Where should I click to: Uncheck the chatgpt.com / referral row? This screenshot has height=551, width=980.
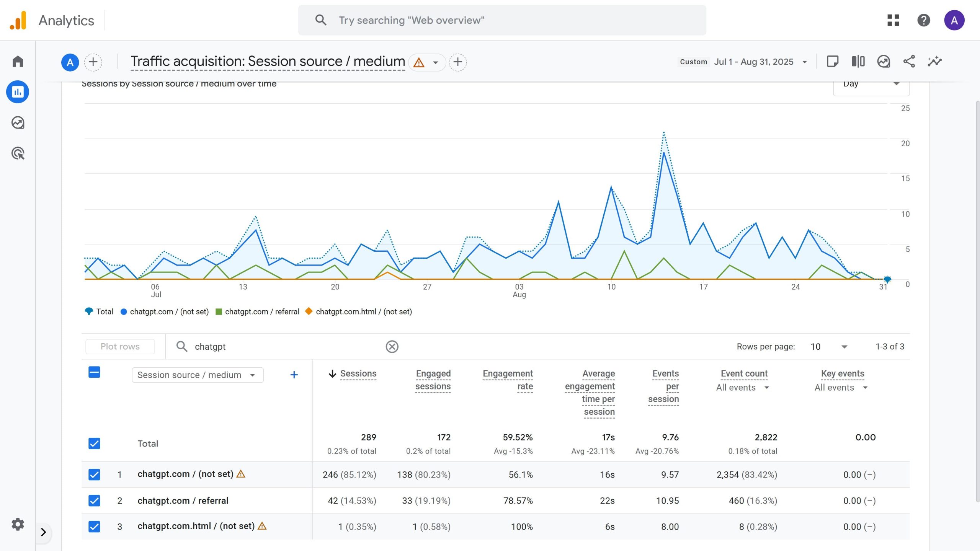click(x=94, y=500)
